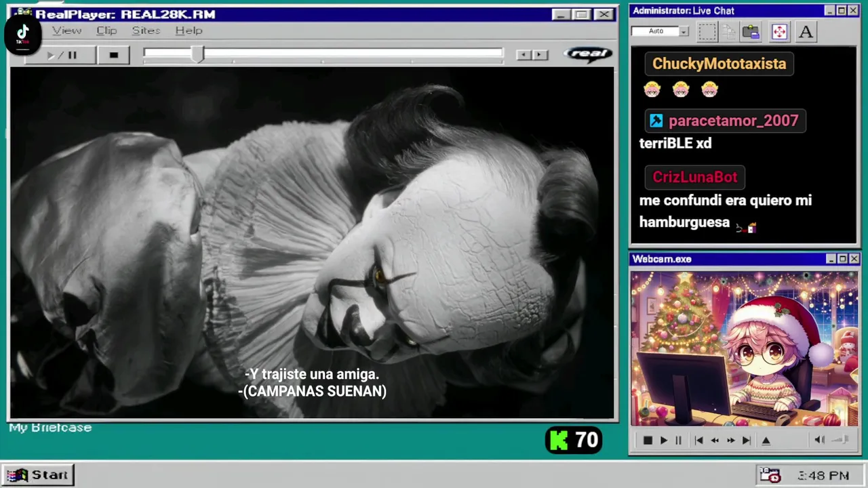Select the dashed rectangle selection tool
The height and width of the screenshot is (488, 868).
[707, 32]
